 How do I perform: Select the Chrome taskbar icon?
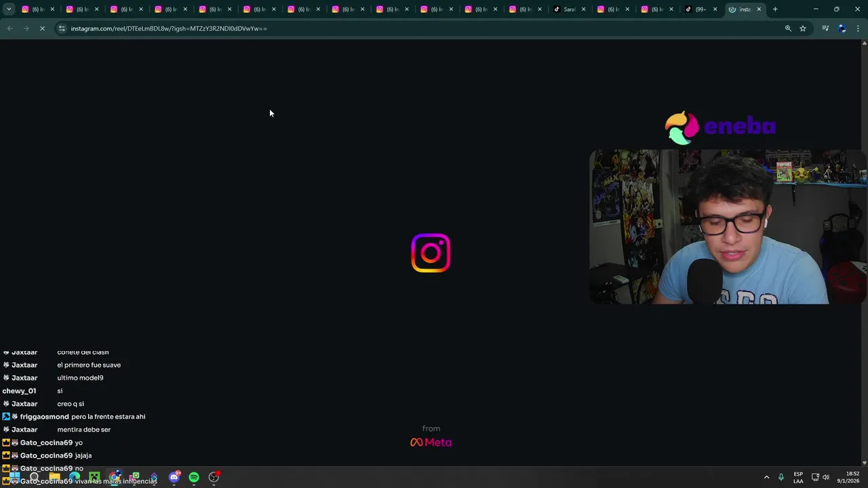coord(115,477)
